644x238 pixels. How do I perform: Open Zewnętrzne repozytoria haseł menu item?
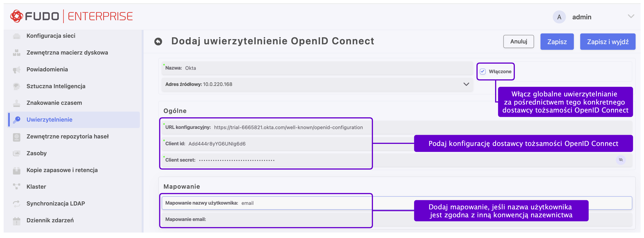tap(67, 136)
